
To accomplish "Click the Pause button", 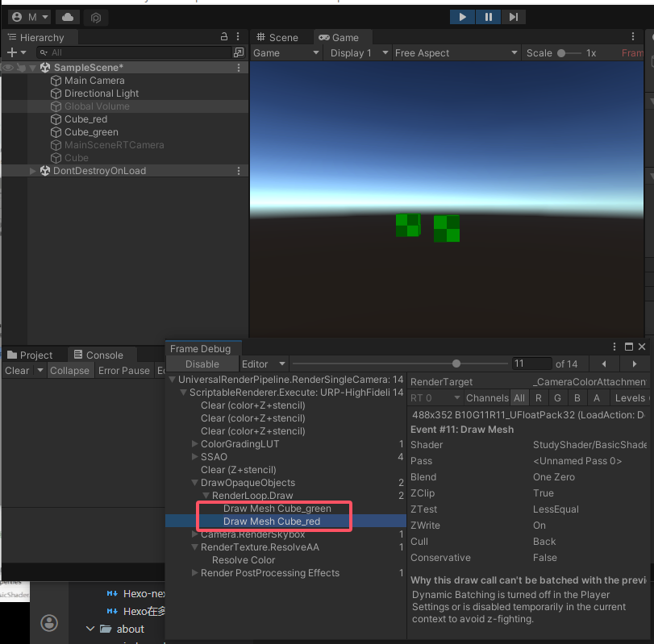I will tap(489, 16).
